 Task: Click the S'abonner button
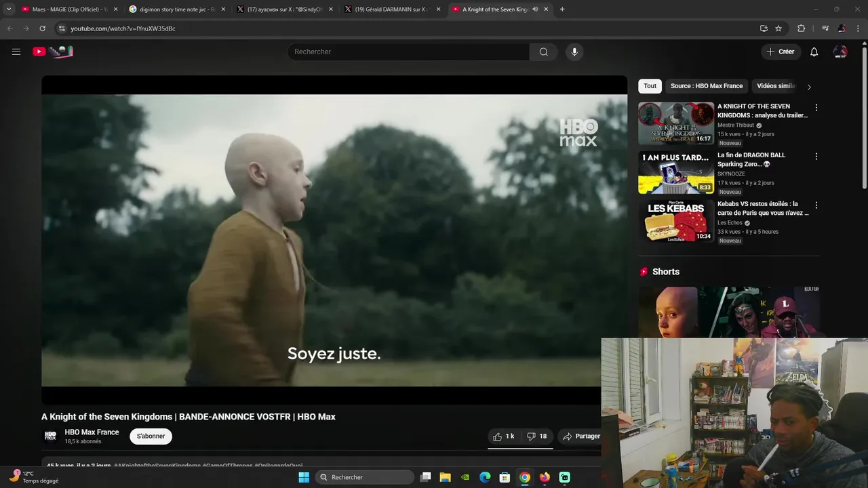pos(151,436)
